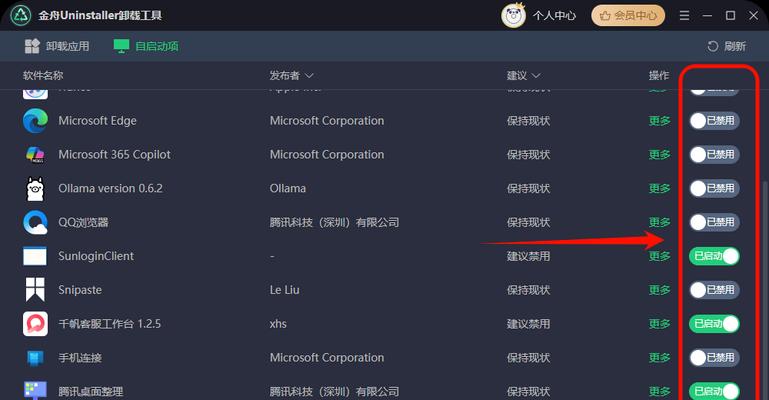769x400 pixels.
Task: Click 更多 for 腾讯桌面整理
Action: (660, 391)
